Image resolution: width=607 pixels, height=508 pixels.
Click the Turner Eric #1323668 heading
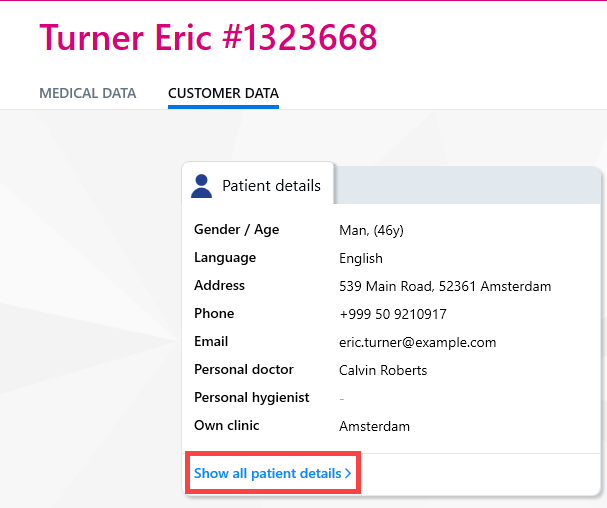[x=208, y=37]
